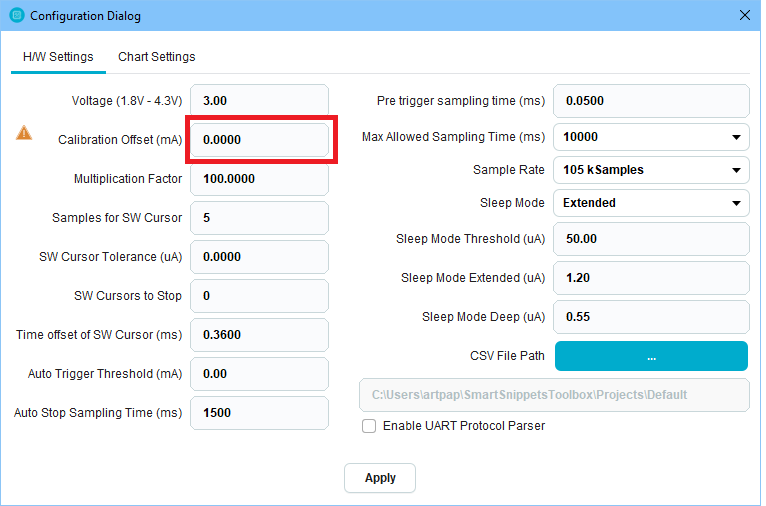Click the Pre trigger sampling time field
The height and width of the screenshot is (506, 766).
click(x=651, y=101)
